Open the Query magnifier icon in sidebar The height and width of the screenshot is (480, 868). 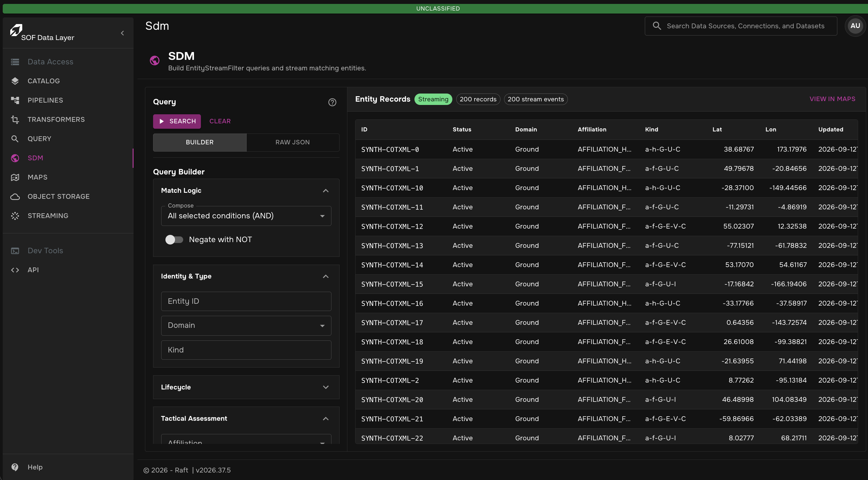coord(15,138)
